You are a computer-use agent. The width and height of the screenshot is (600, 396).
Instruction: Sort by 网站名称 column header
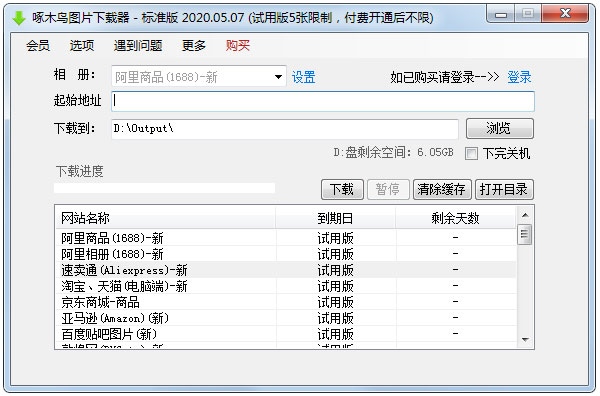(x=165, y=218)
